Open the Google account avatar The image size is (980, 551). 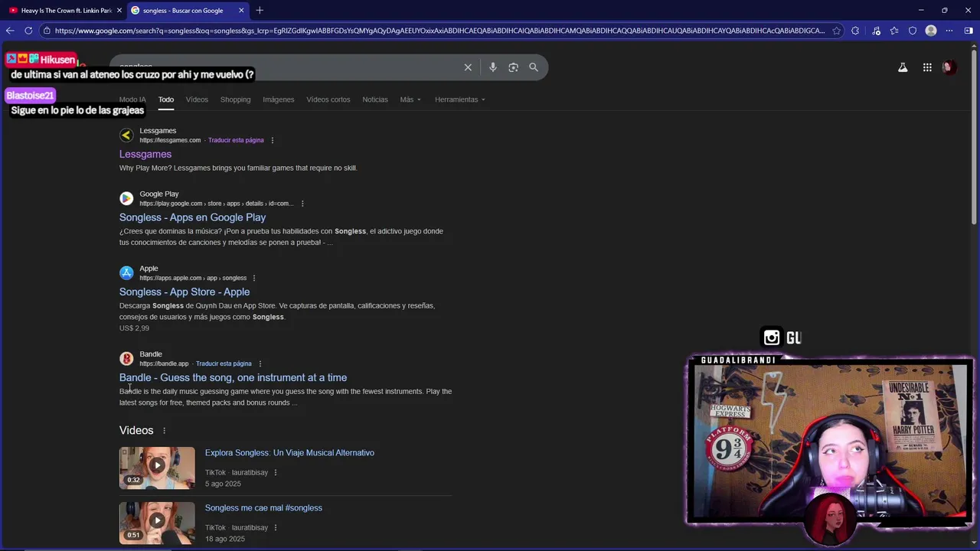949,67
